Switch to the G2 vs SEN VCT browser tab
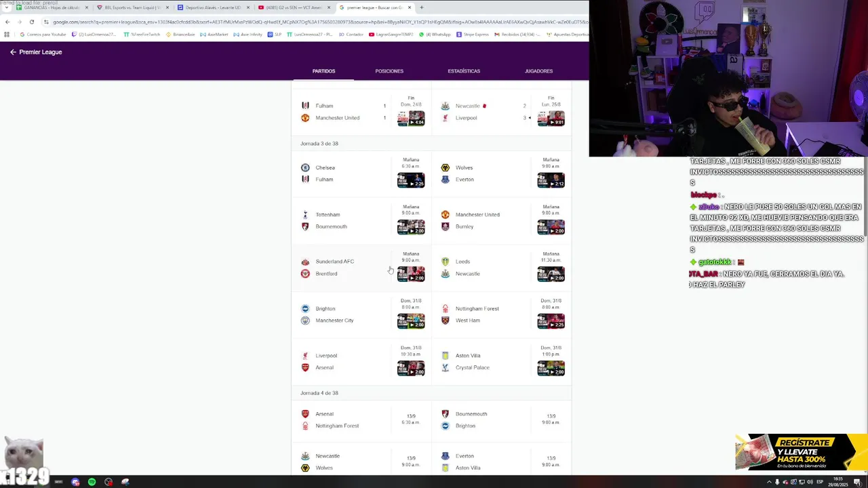Screen dimensions: 868x488 (x=294, y=7)
